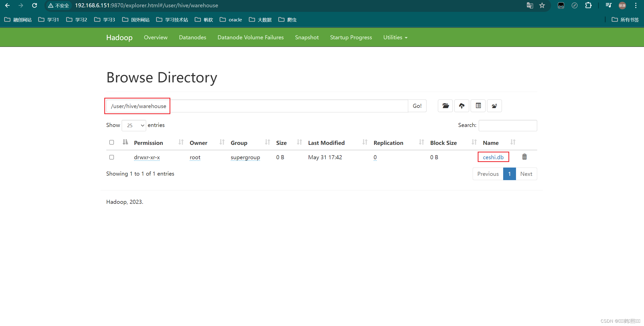Open the ceshi.db directory link
Screen dimensions: 644x326
coord(493,157)
